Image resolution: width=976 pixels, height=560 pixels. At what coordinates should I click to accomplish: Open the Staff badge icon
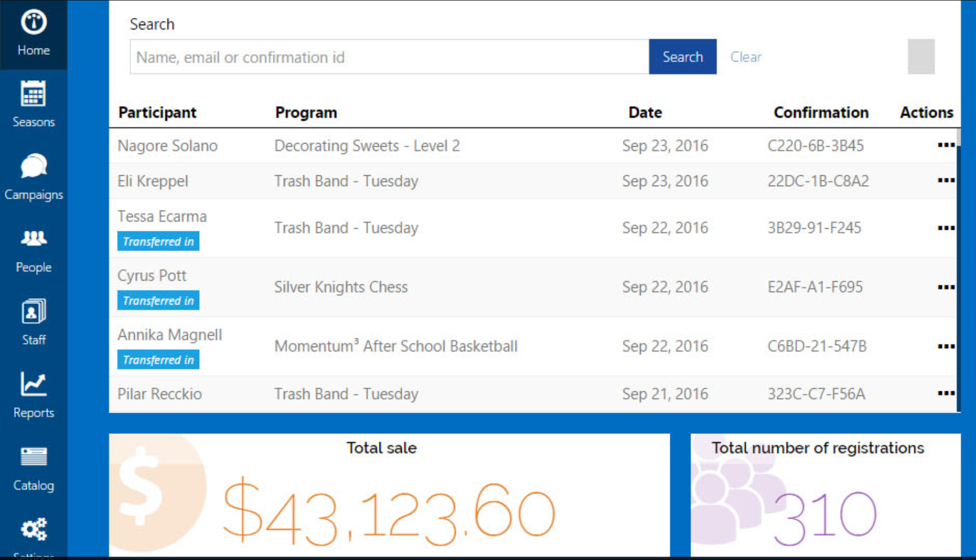[x=33, y=312]
